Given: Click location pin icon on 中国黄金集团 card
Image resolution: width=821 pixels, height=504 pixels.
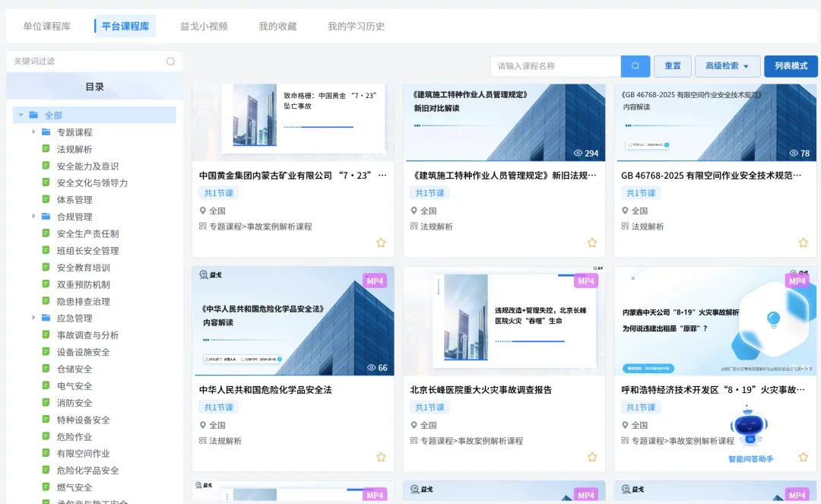Looking at the screenshot, I should point(203,211).
